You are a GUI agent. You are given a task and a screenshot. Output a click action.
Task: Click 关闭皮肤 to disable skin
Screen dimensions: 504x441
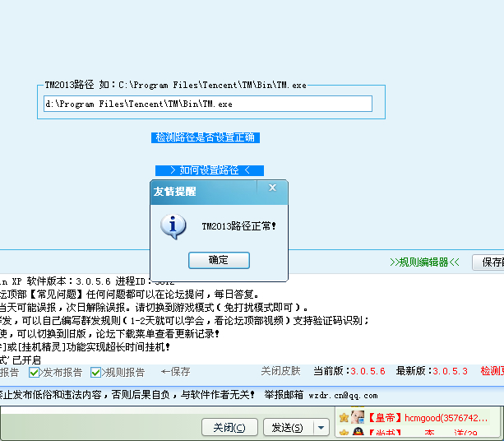280,372
